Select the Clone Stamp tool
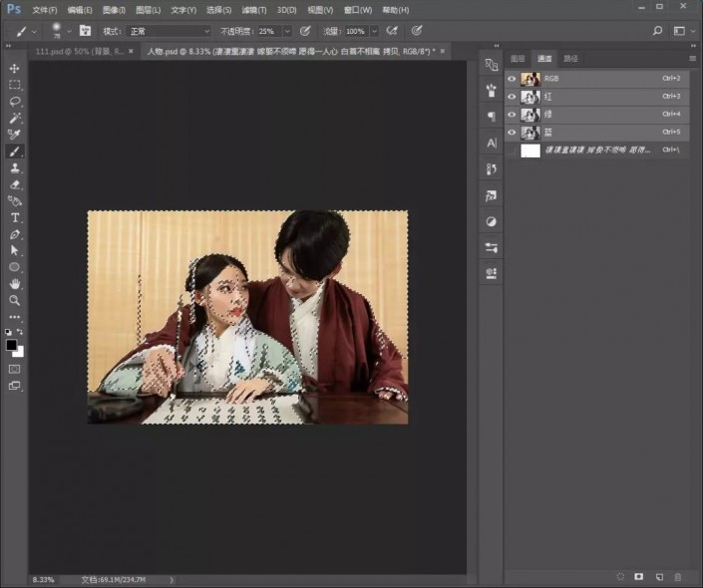The height and width of the screenshot is (588, 703). [x=14, y=168]
